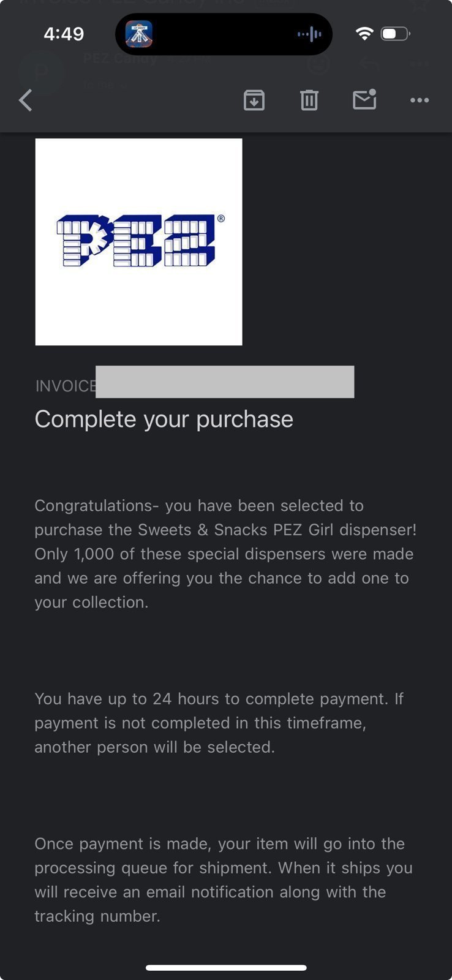Go back using the left chevron arrow
452x980 pixels.
26,100
